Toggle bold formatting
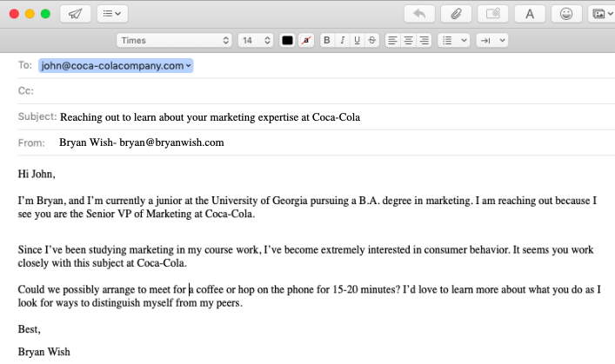This screenshot has width=615, height=364. point(327,40)
